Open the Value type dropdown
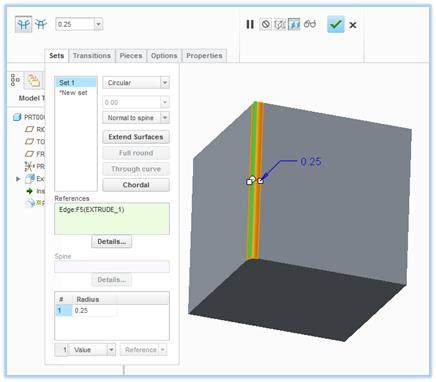 click(111, 350)
